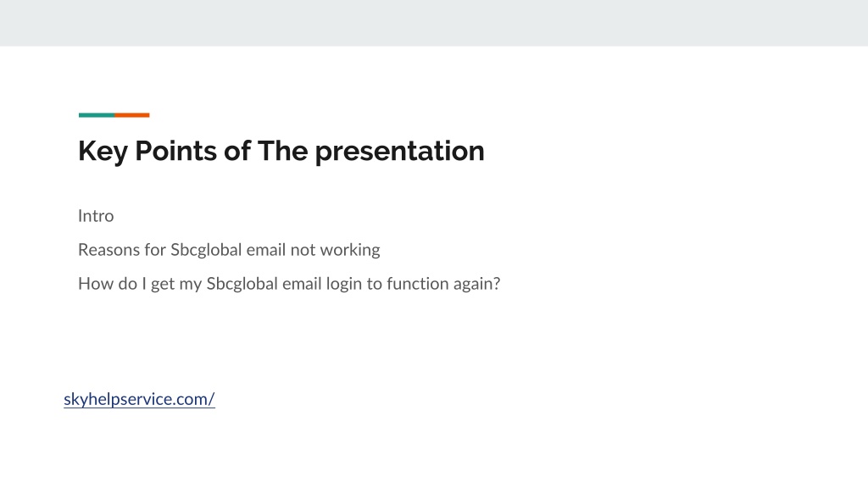Click the gray header band above the slide
Viewport: 868px width, 488px height.
434,23
